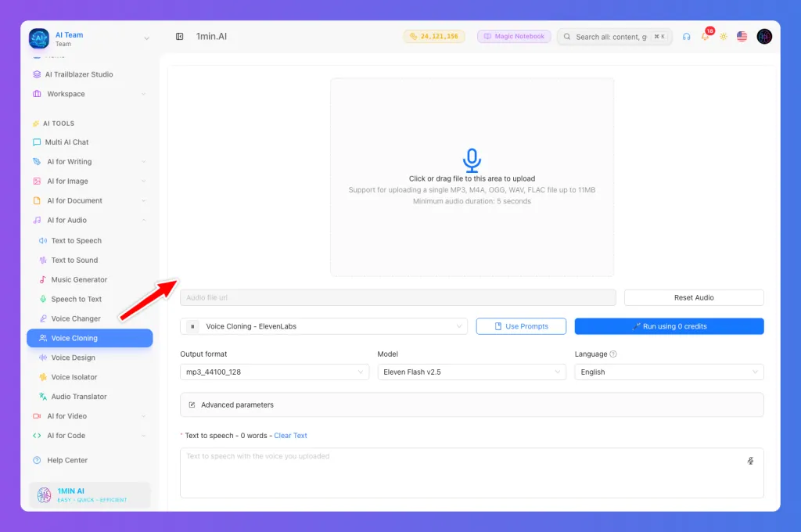Click Run using 0 credits
Viewport: 801px width, 532px height.
point(670,326)
